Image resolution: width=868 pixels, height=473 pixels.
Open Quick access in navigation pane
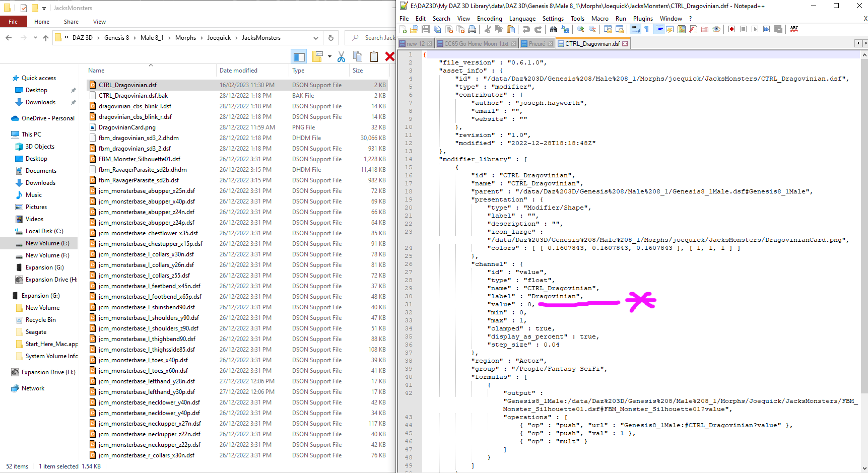[x=39, y=78]
